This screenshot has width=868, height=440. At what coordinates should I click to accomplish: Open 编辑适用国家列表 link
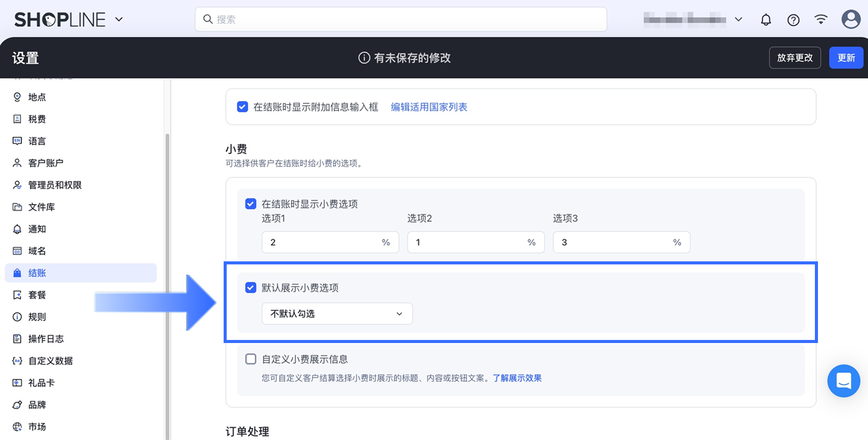click(x=429, y=107)
